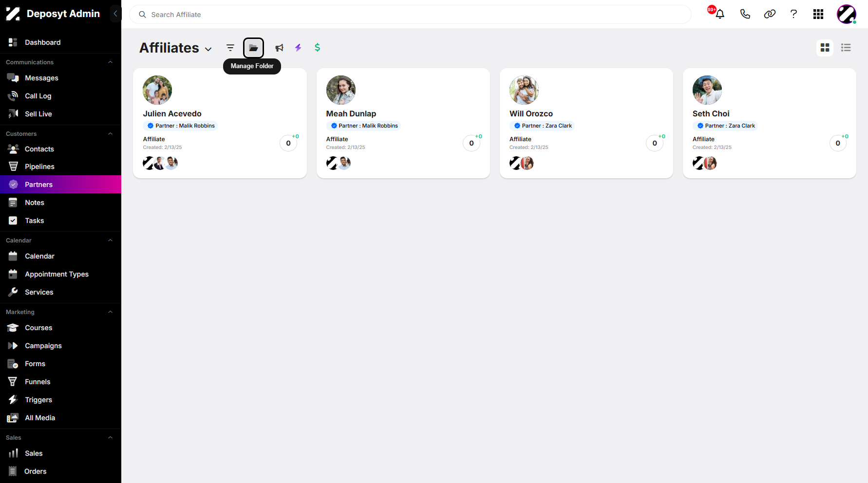Click Partner : Malik Robbins tag on Julien Acevedo
Viewport: 868px width, 483px height.
[x=180, y=126]
